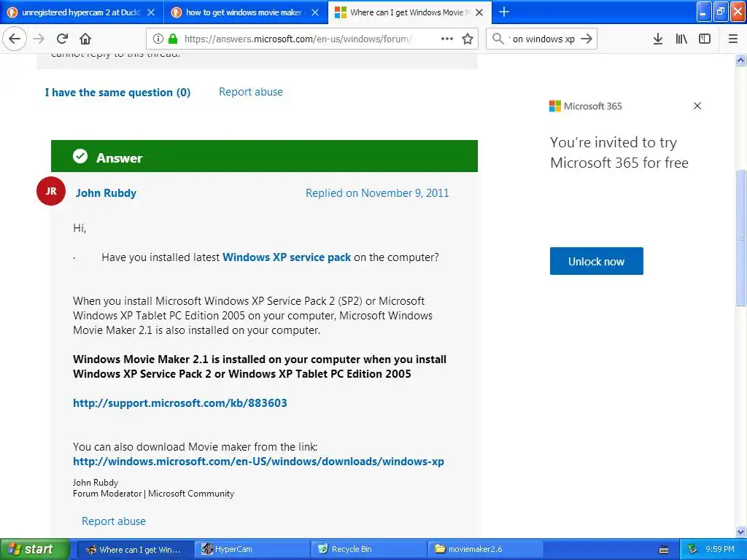Screen dimensions: 747x560
Task: Click the You're invited to try Microsoft 365 text
Action: [x=619, y=152]
